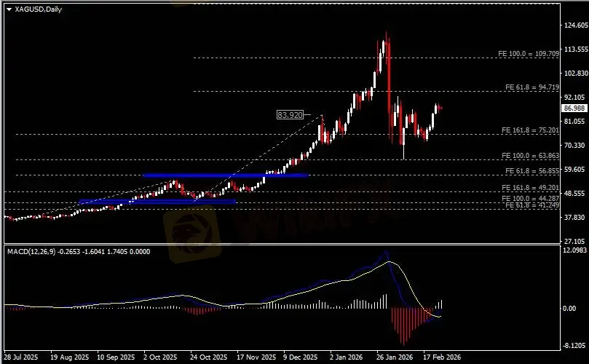Click 92.105 on the price axis
This screenshot has height=364, width=589.
pos(574,98)
